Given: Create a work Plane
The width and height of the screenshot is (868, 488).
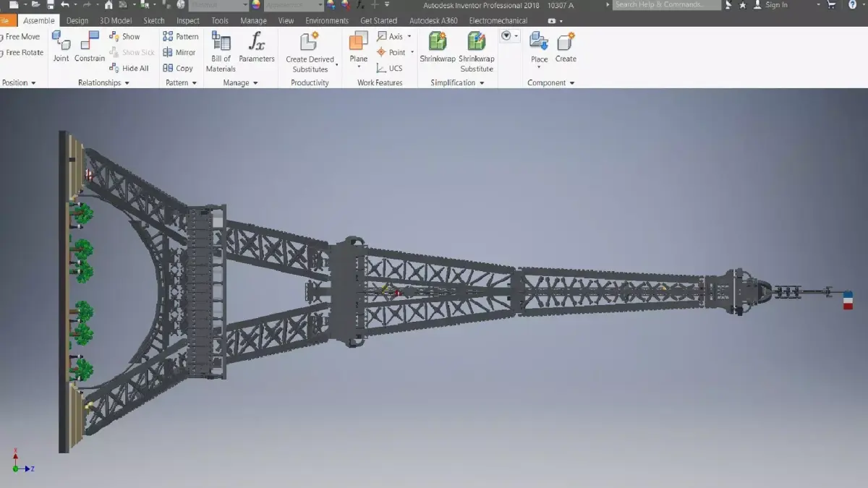Looking at the screenshot, I should coord(358,47).
